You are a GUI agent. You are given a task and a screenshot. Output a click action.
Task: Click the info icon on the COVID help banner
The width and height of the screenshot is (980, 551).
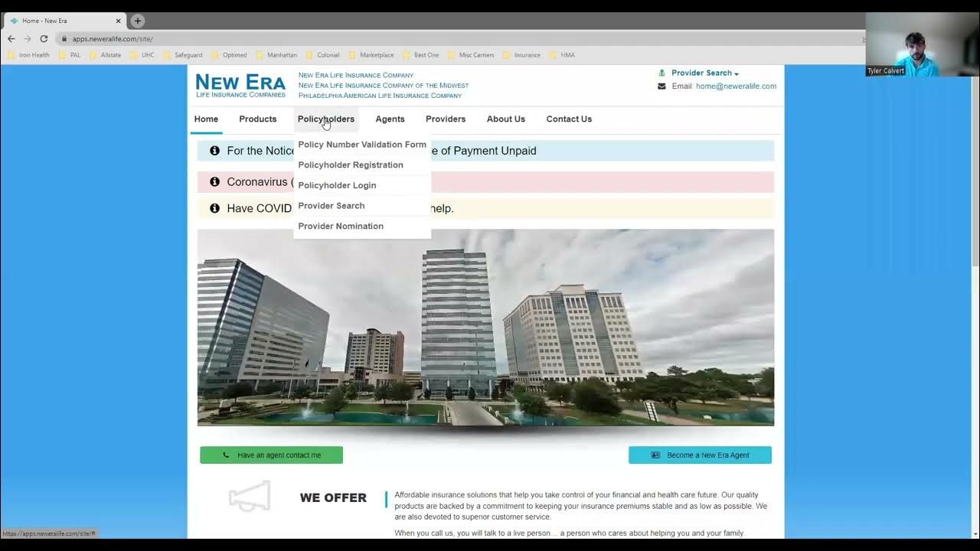click(x=214, y=208)
